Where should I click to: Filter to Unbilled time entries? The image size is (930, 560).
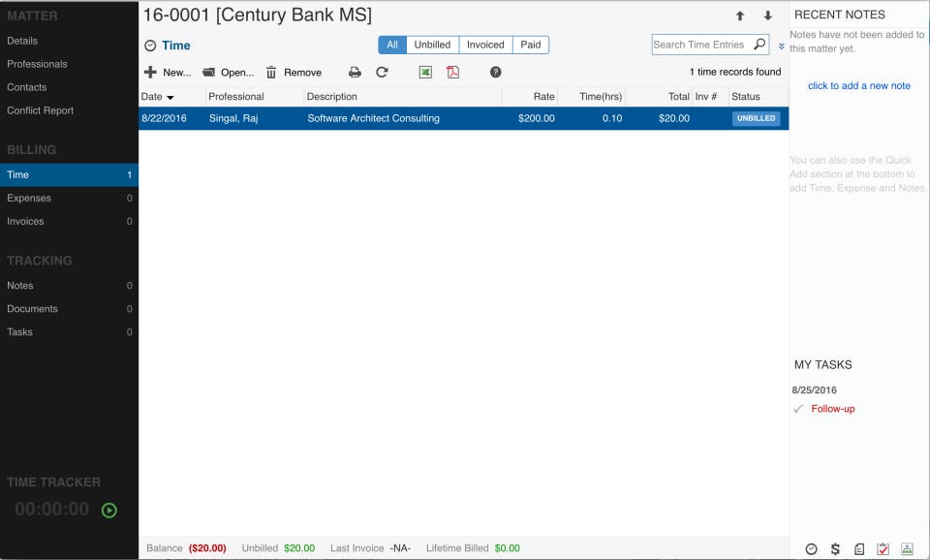[432, 45]
